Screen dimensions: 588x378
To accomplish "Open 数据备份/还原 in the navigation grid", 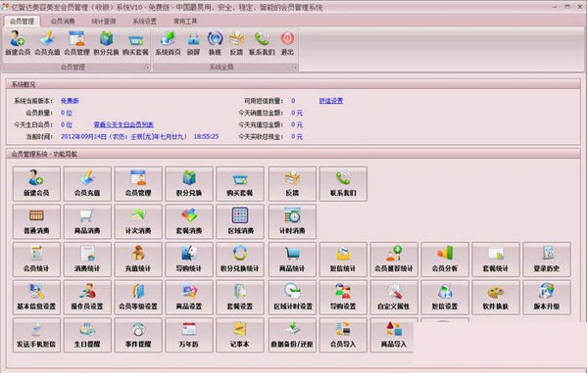I will tap(292, 335).
